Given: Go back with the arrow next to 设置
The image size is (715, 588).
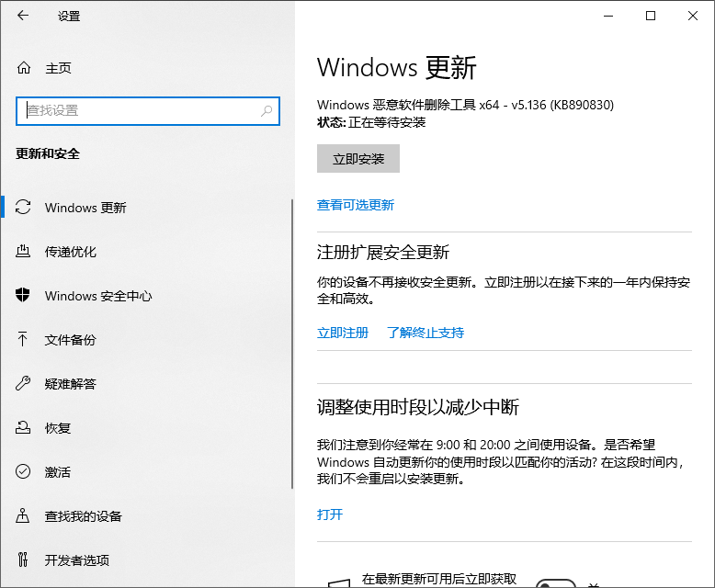Looking at the screenshot, I should pos(23,16).
